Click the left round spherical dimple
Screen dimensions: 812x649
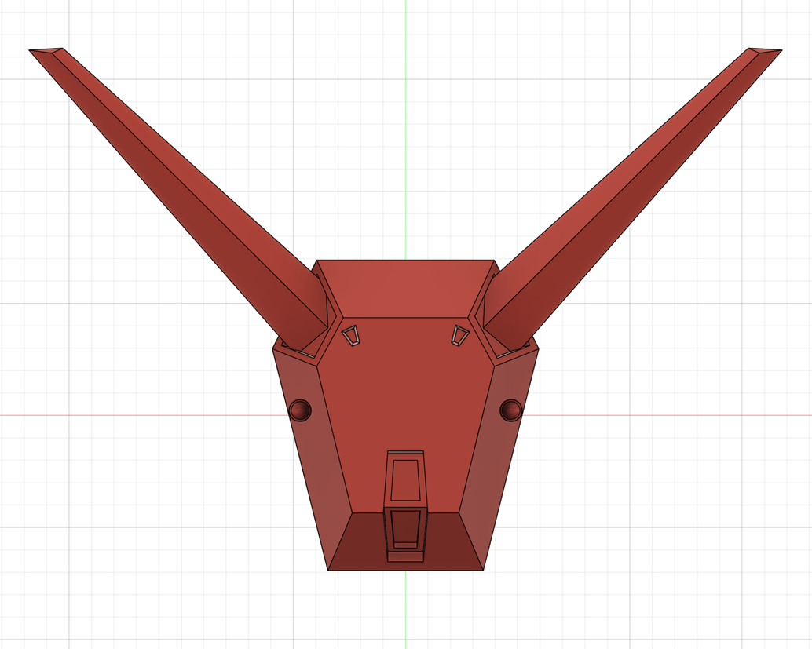[300, 410]
